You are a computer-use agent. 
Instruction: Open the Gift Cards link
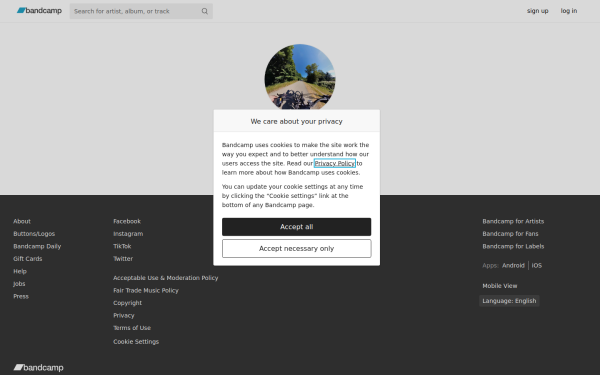click(x=28, y=259)
